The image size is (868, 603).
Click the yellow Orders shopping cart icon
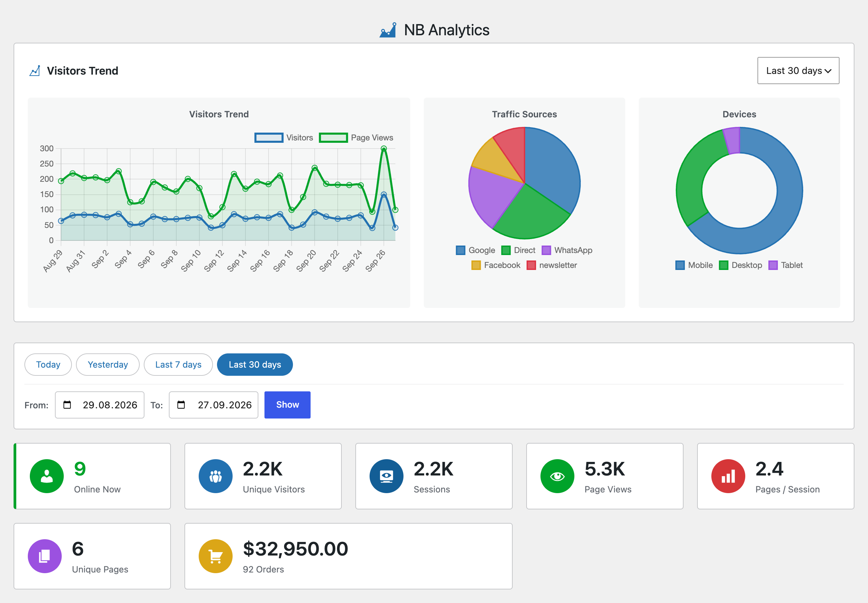(216, 556)
